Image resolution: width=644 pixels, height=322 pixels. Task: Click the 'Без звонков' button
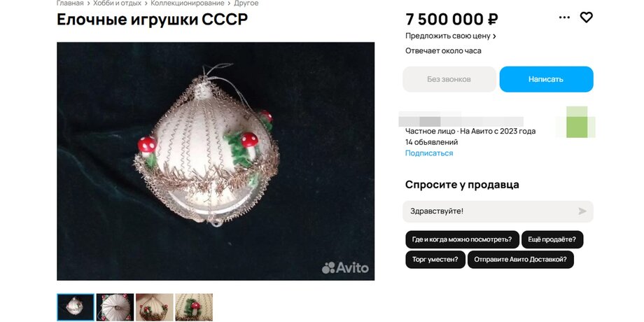449,79
